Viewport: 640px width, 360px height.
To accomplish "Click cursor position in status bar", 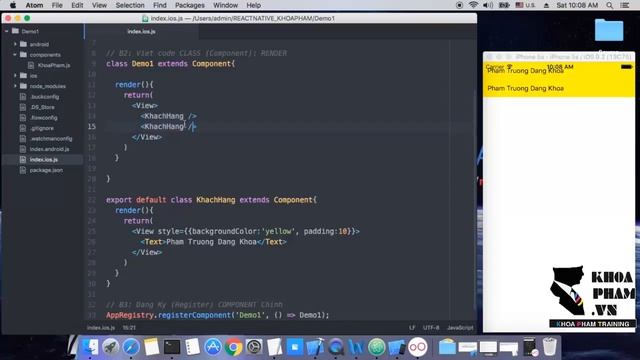I will (x=129, y=327).
